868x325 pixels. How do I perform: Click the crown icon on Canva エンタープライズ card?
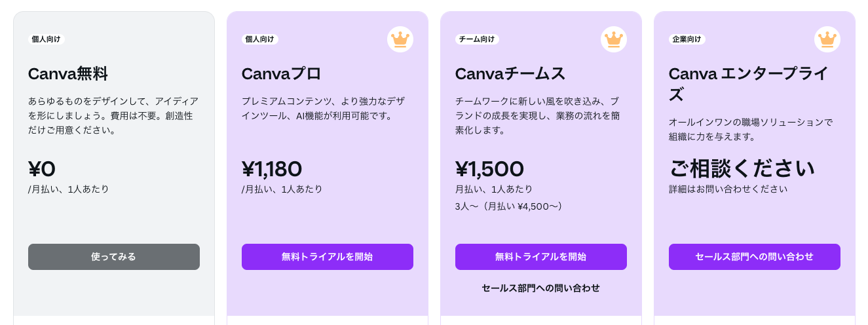[827, 39]
